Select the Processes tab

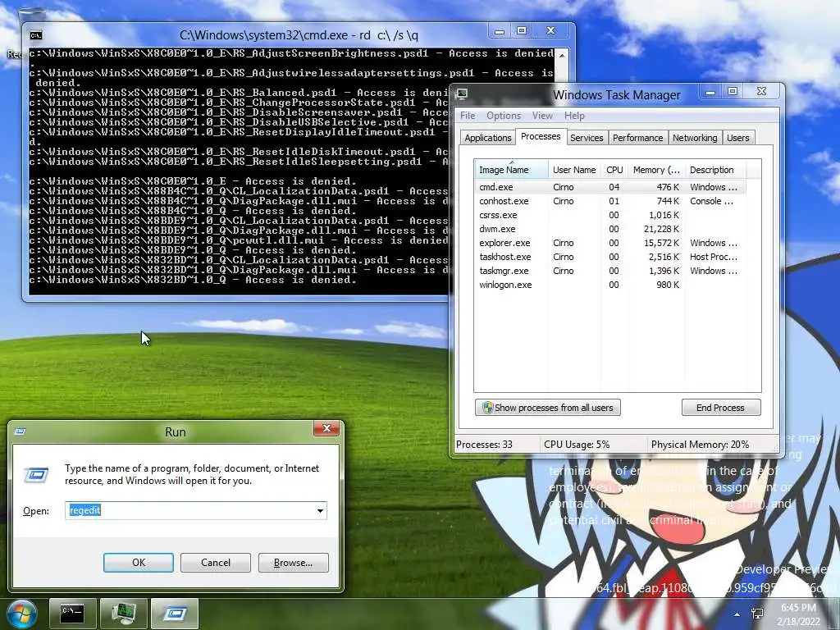[x=541, y=137]
